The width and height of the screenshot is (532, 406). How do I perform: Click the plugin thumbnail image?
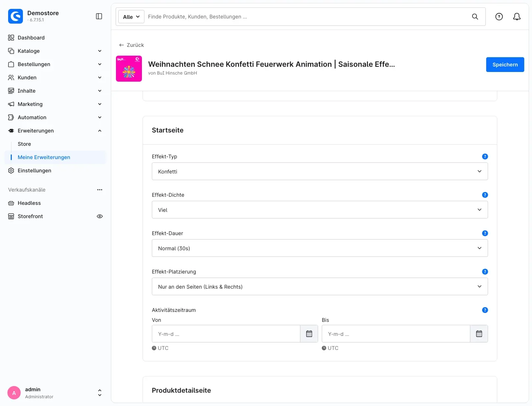(x=129, y=69)
